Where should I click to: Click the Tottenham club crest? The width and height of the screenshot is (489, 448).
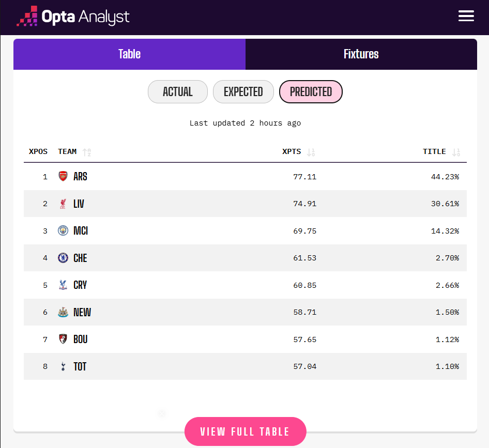[x=63, y=367]
